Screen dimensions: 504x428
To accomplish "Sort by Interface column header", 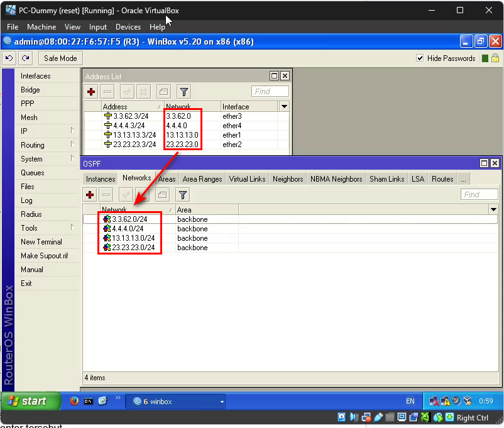I will coord(249,106).
